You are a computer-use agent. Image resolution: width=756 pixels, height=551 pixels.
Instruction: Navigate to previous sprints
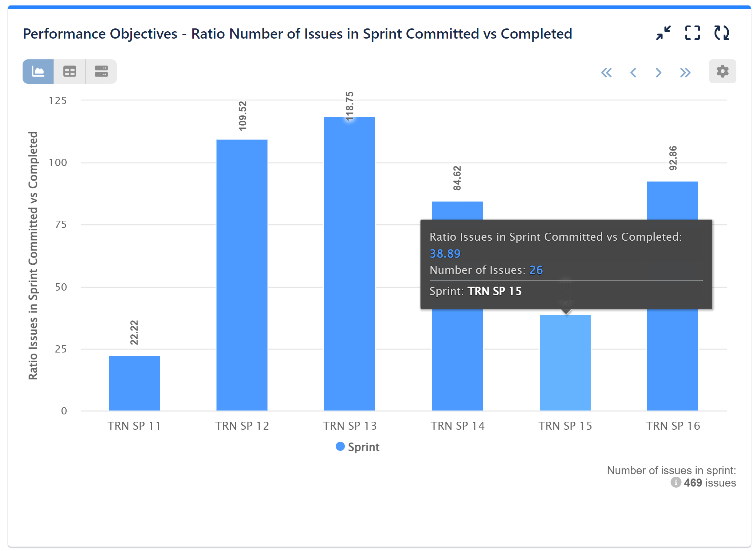tap(633, 72)
